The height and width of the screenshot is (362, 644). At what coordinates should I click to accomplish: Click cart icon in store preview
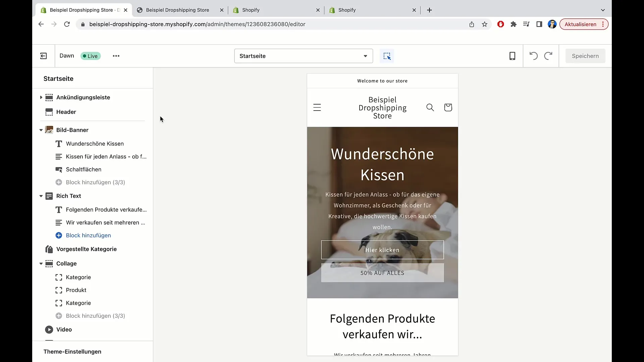(x=448, y=107)
